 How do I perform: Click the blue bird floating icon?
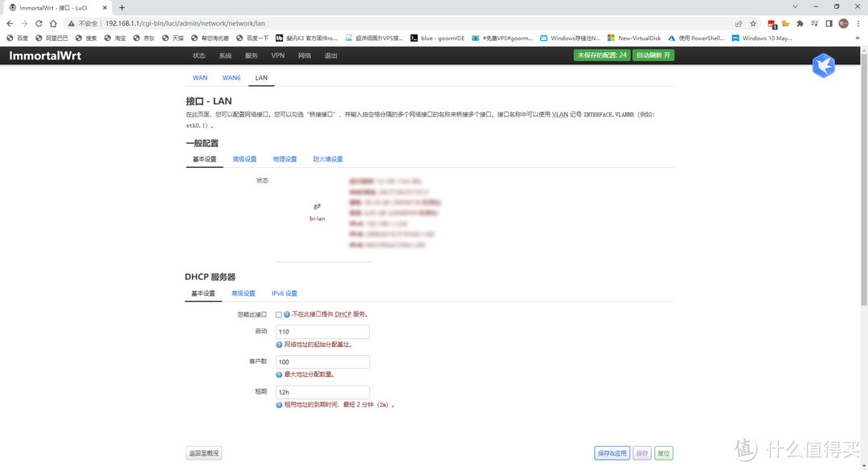(x=823, y=66)
